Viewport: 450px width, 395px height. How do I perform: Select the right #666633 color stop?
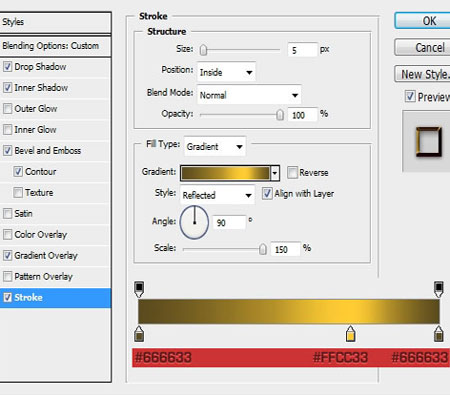pyautogui.click(x=439, y=334)
